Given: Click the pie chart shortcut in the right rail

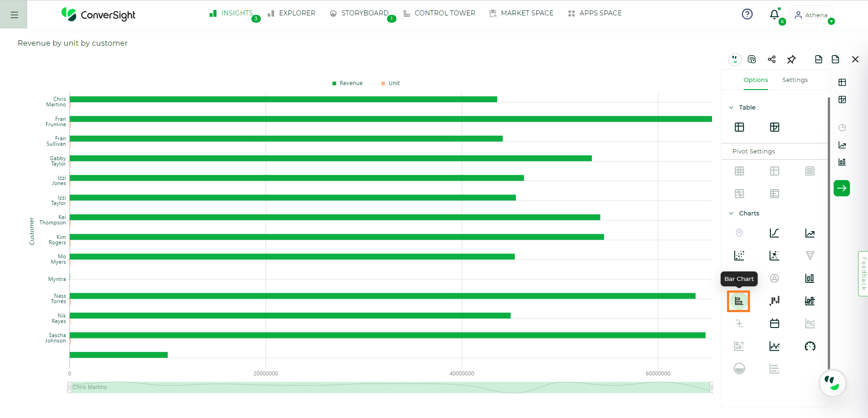Looking at the screenshot, I should [x=842, y=128].
